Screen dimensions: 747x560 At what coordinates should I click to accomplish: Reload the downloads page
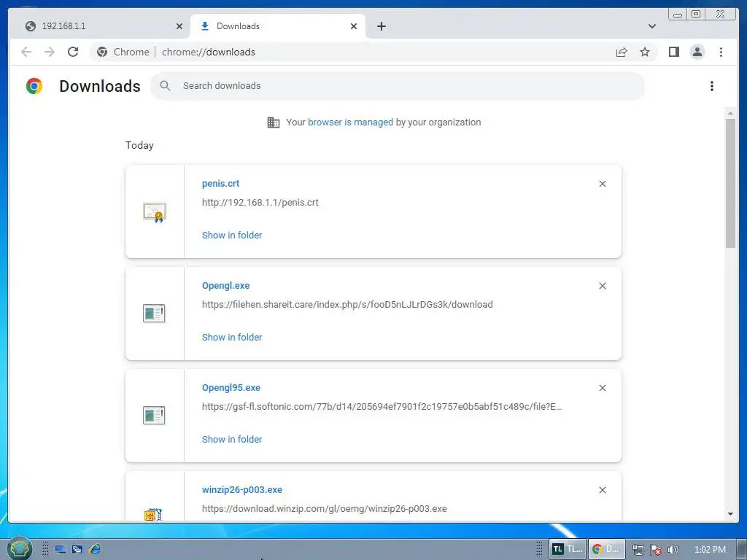(x=73, y=52)
